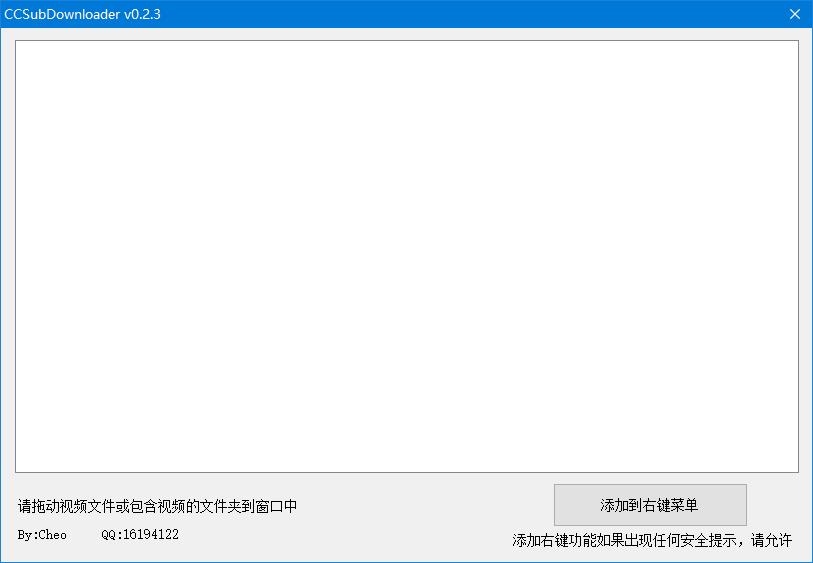Click inside the large white drop area
The height and width of the screenshot is (563, 813).
point(406,256)
